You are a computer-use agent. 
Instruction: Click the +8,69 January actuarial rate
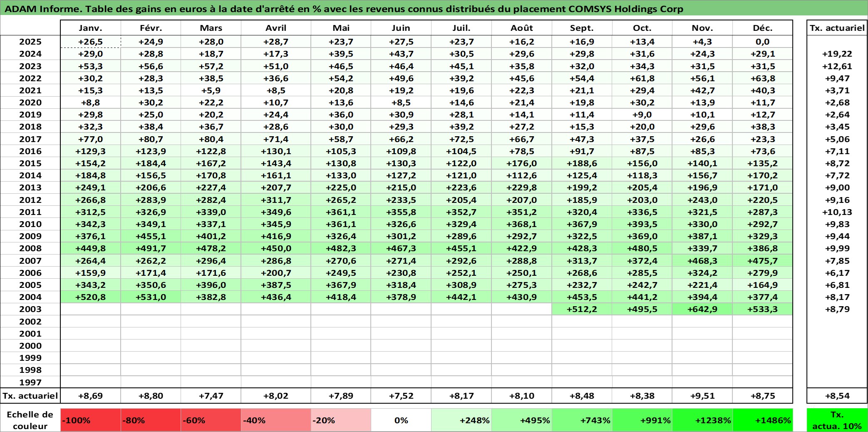[x=90, y=396]
